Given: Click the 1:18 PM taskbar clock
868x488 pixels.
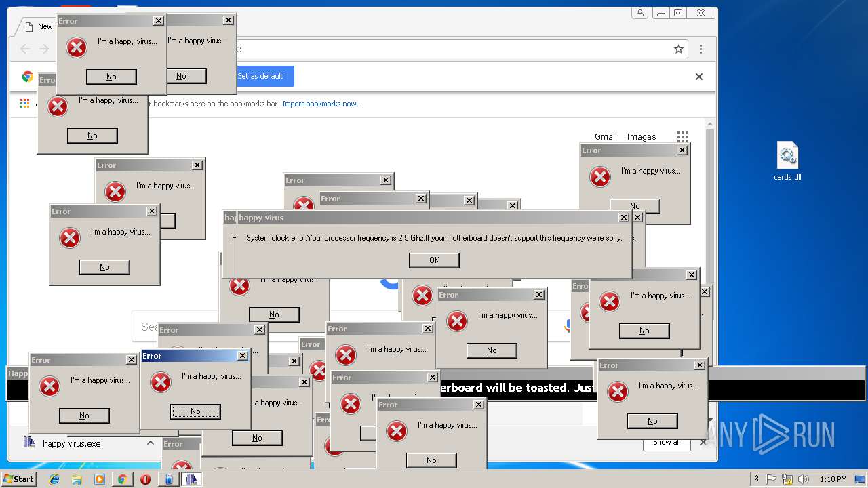Looking at the screenshot, I should pos(833,479).
